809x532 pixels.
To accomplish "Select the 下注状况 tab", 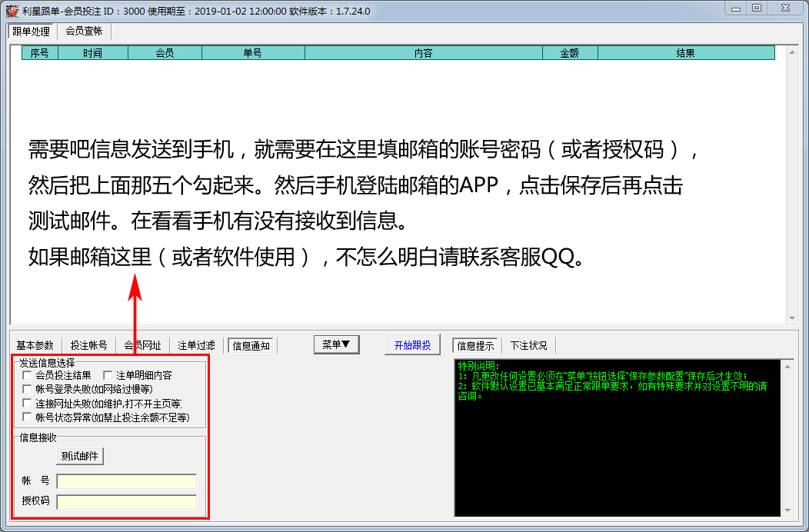I will click(x=528, y=345).
